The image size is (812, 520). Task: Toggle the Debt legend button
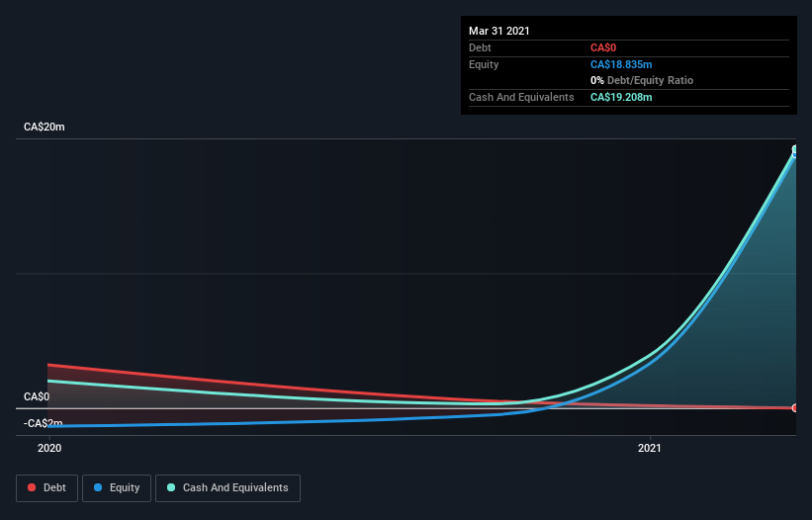pos(47,488)
